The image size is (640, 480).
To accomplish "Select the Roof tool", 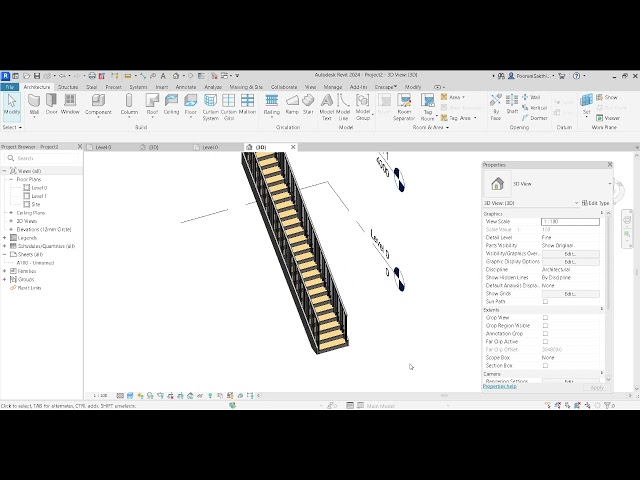I will point(152,104).
